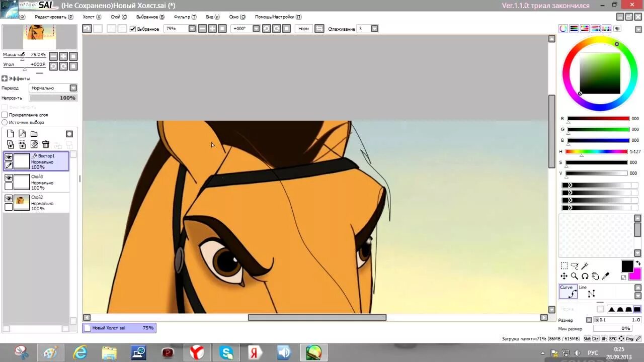Select the flat square brush edge shape

(638, 309)
